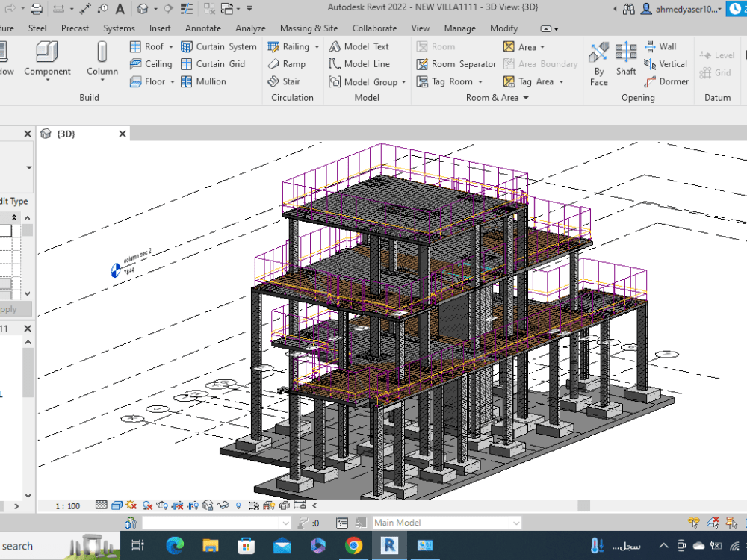Select the Mullion tool
This screenshot has height=560, width=747.
point(203,81)
